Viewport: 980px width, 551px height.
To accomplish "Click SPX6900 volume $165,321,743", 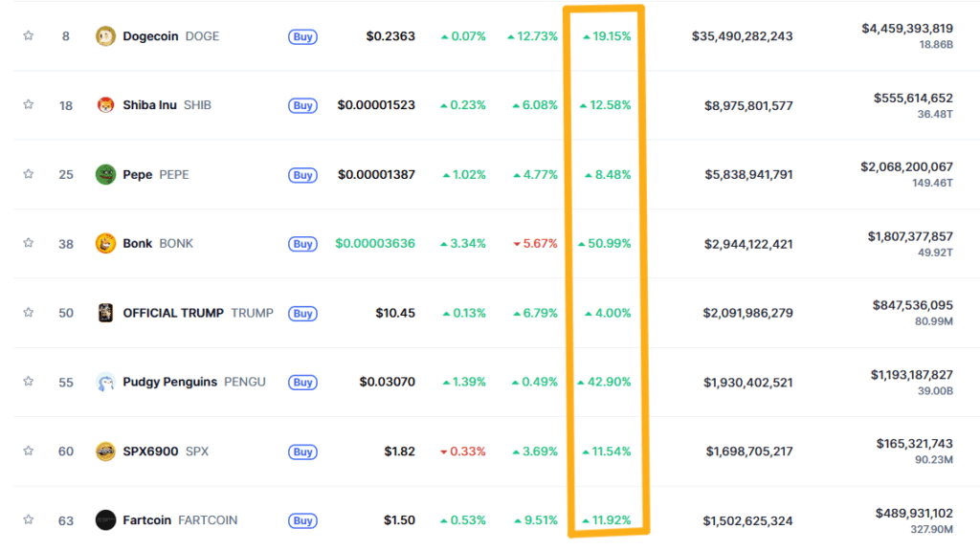I will (x=914, y=444).
